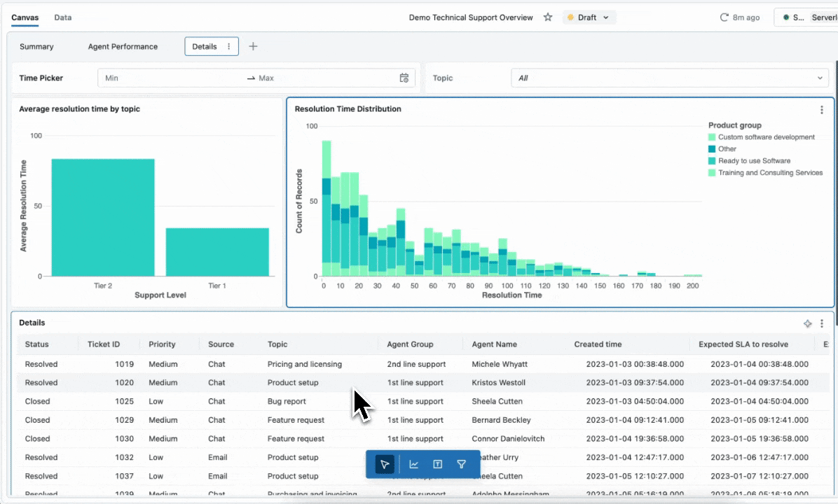This screenshot has width=838, height=504.
Task: Expand the Draft status dropdown
Action: coord(589,17)
